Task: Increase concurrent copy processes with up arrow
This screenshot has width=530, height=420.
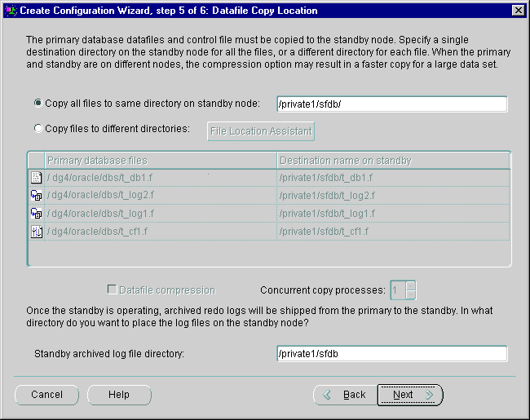Action: coord(411,285)
